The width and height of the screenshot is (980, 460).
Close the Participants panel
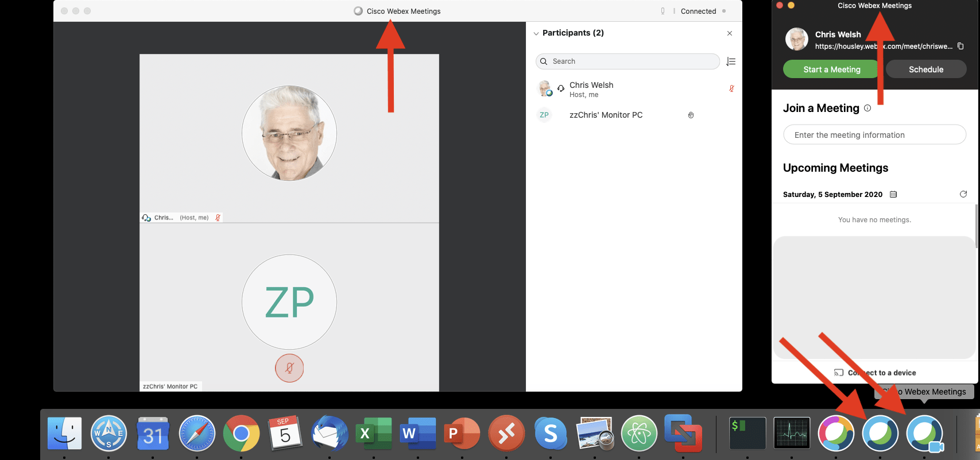730,33
